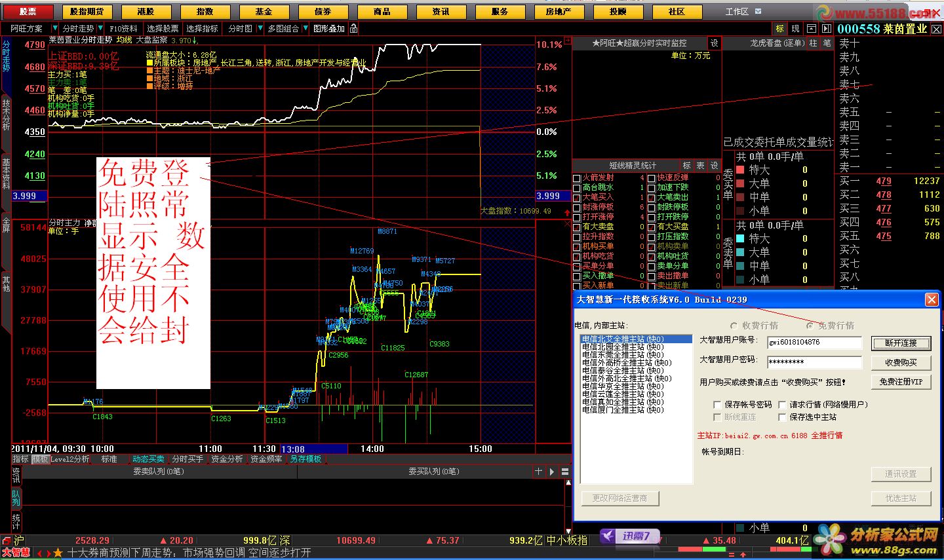Switch to the 动态买卖 template tab

point(148,459)
